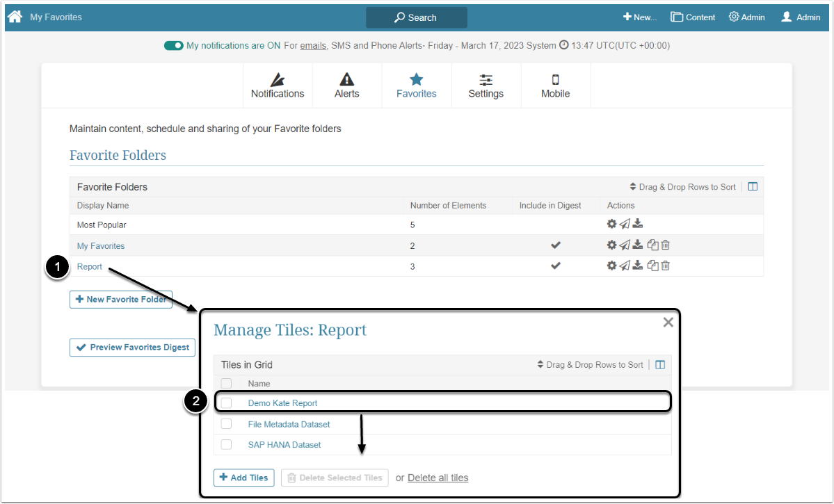The image size is (834, 504).
Task: Check the File Metadata Dataset checkbox
Action: point(227,424)
